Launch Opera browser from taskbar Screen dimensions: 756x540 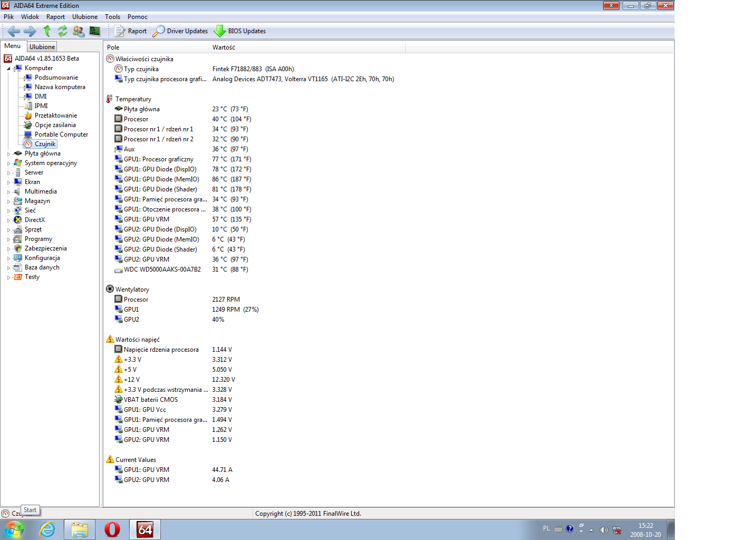pyautogui.click(x=112, y=529)
